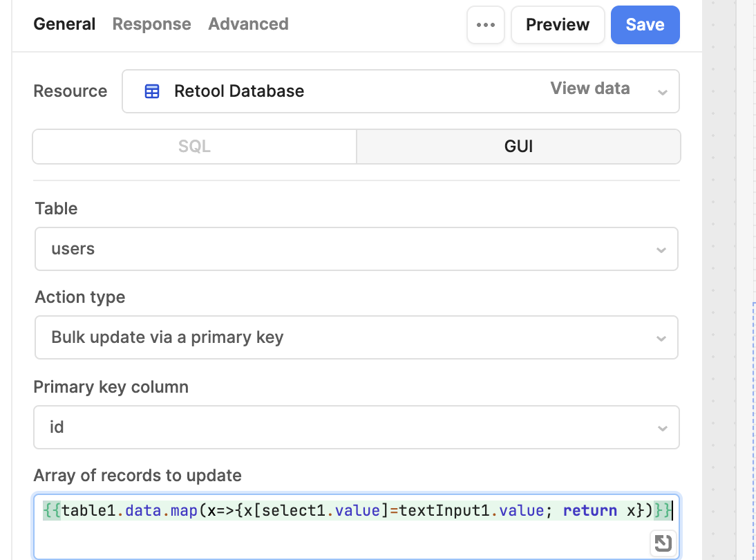Screen dimensions: 756x560
Task: Click the chevron in users table field
Action: click(x=661, y=250)
